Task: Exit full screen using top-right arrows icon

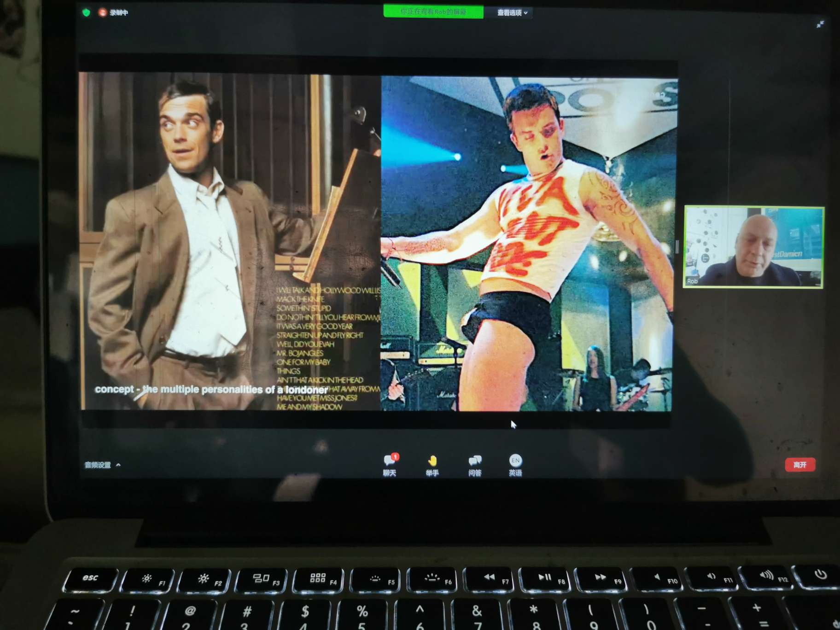Action: coord(820,24)
